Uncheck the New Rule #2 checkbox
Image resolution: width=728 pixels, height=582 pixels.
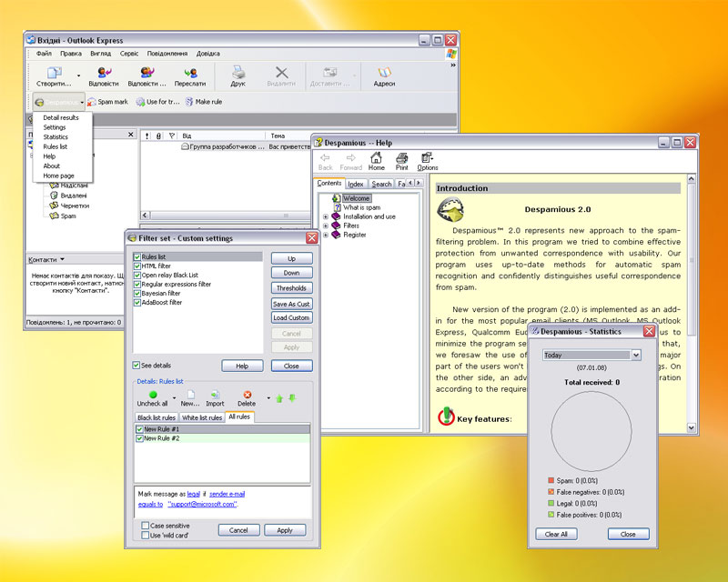(x=139, y=438)
